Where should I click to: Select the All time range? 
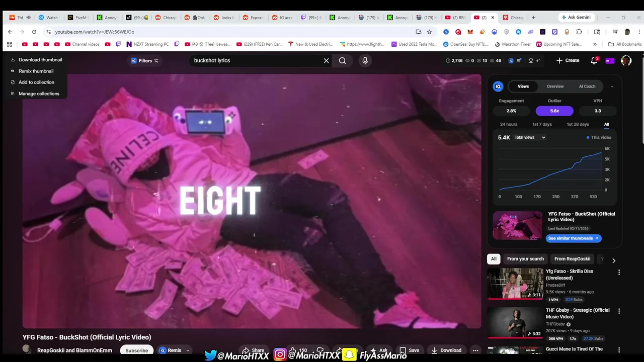[x=606, y=124]
